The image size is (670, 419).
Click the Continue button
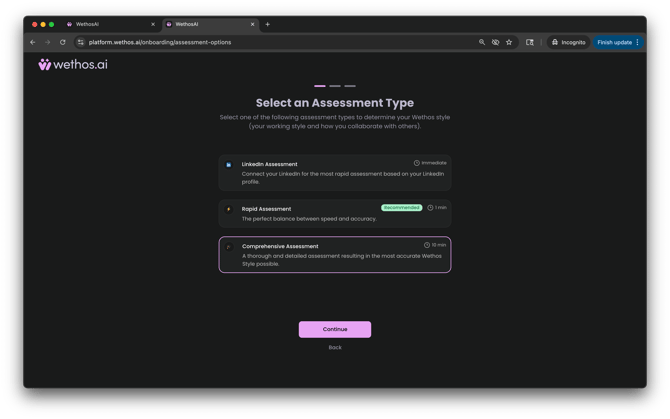[335, 329]
